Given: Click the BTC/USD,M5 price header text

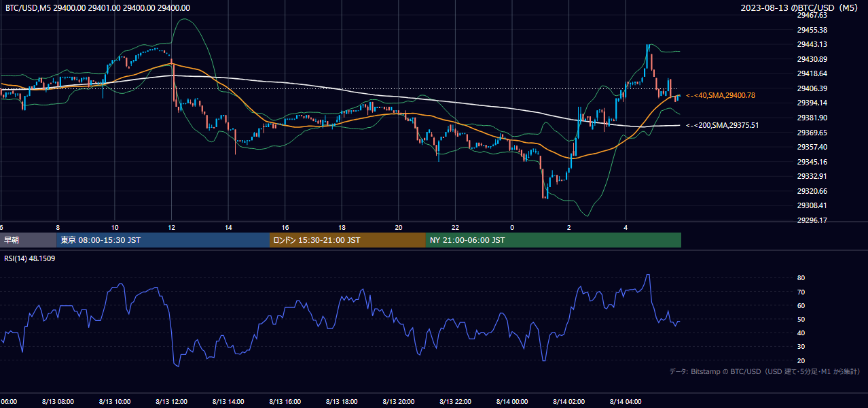Looking at the screenshot, I should [x=98, y=8].
